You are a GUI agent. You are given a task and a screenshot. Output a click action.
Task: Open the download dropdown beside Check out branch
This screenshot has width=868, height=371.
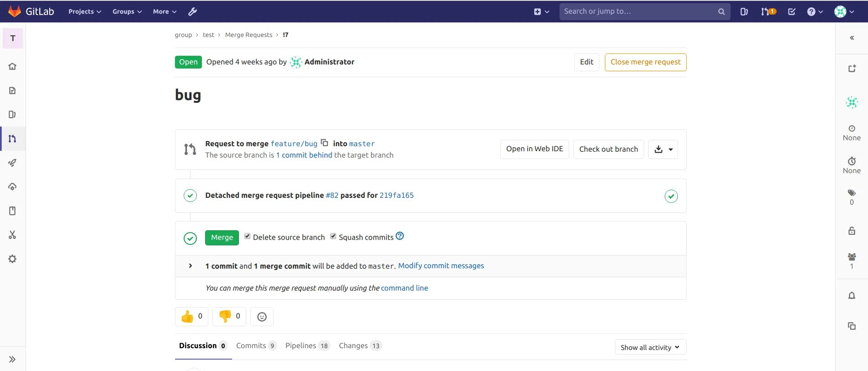pyautogui.click(x=663, y=149)
